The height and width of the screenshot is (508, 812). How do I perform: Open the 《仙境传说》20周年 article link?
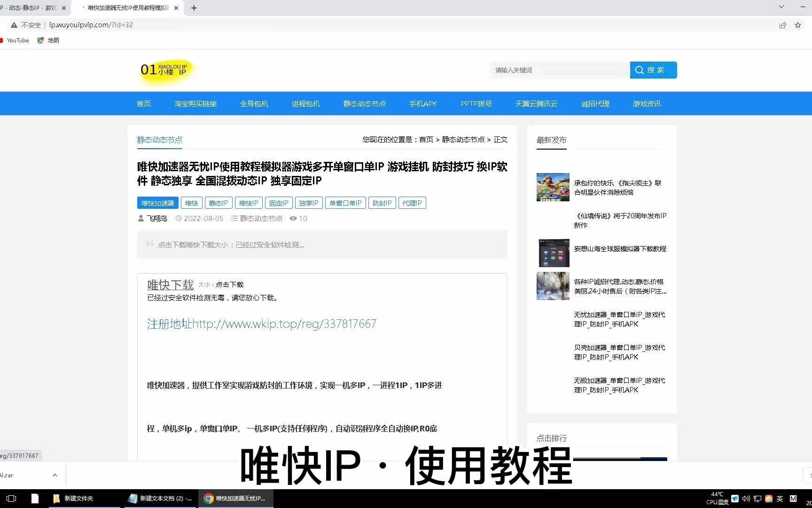pos(620,220)
